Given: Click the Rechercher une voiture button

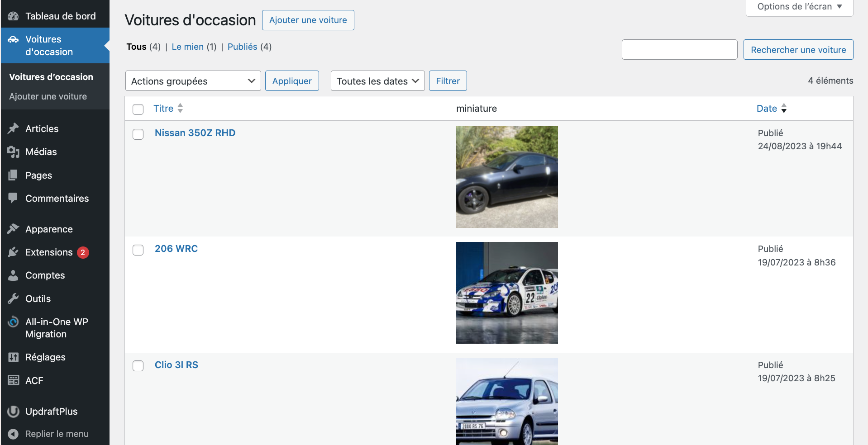Looking at the screenshot, I should (x=798, y=50).
